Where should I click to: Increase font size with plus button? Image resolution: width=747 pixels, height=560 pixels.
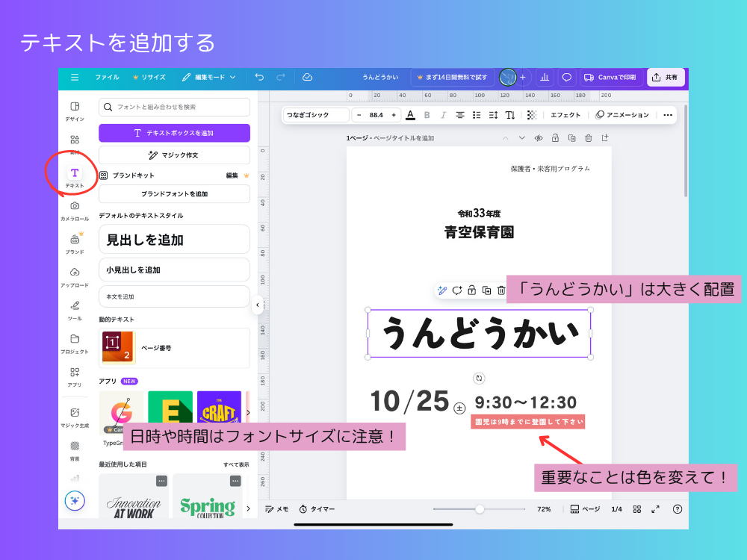tap(394, 115)
